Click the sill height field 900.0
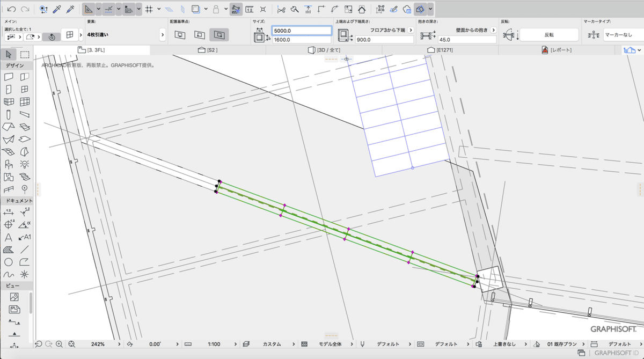Image resolution: width=644 pixels, height=359 pixels. tap(384, 40)
